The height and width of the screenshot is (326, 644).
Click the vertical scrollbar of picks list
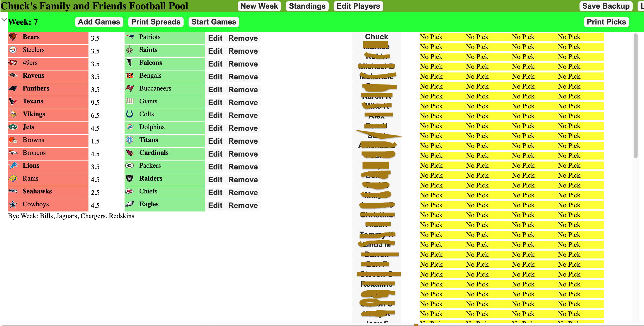point(636,95)
